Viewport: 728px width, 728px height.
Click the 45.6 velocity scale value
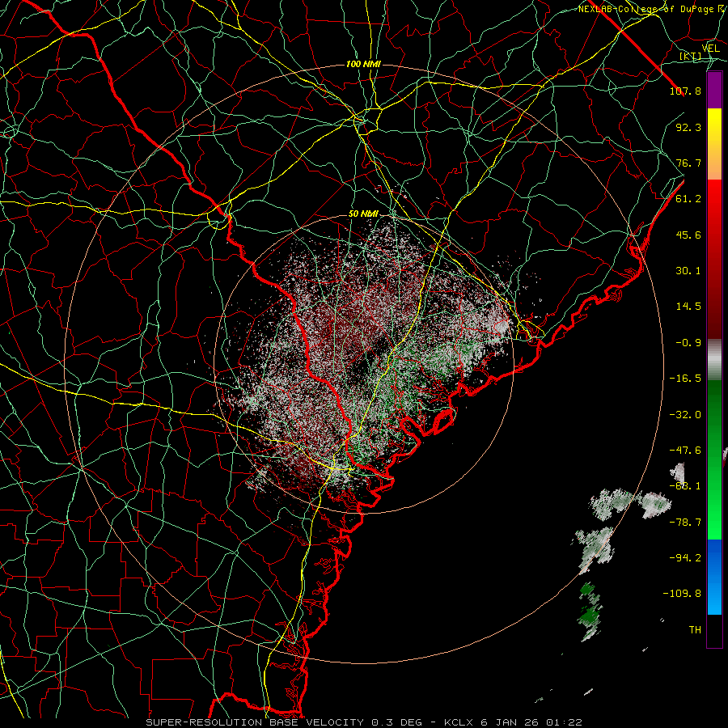click(688, 235)
